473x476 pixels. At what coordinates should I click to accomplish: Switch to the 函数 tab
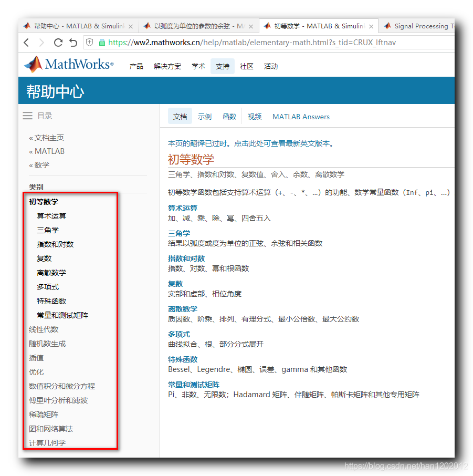(229, 116)
